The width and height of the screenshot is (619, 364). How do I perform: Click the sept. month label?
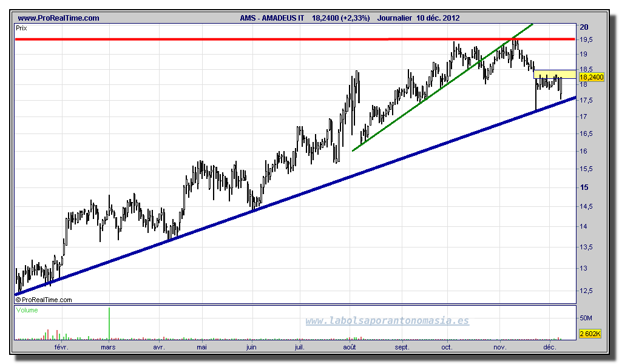pos(402,348)
